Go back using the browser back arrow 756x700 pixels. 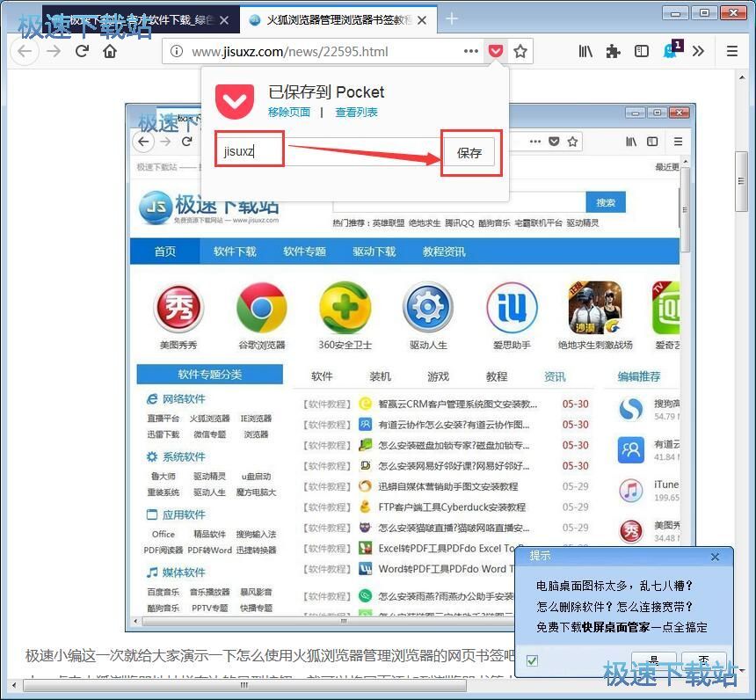point(25,51)
